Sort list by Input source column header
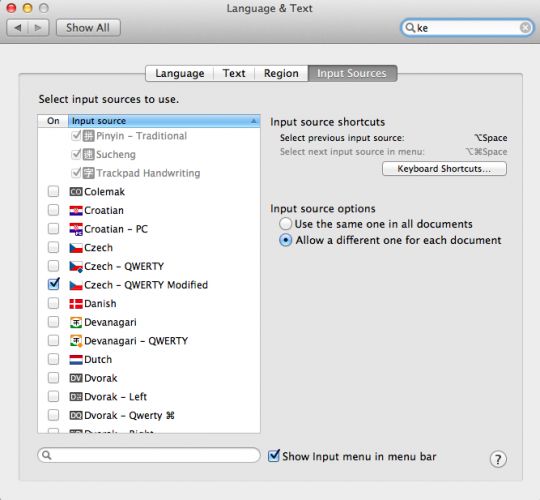Viewport: 540px width, 500px height. (164, 121)
